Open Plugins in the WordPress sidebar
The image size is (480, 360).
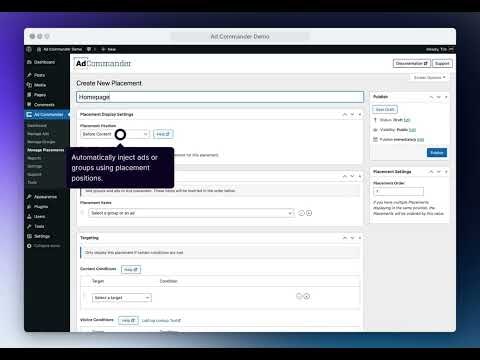(41, 207)
